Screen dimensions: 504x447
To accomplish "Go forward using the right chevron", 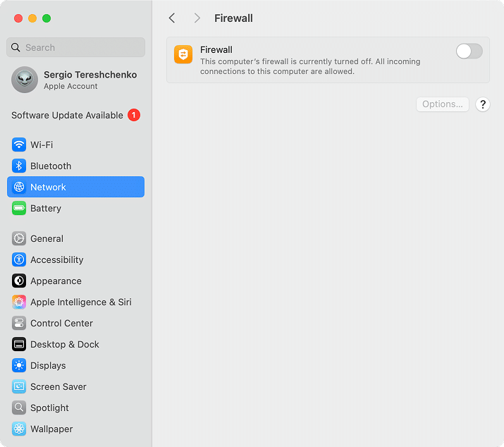I will (x=197, y=18).
